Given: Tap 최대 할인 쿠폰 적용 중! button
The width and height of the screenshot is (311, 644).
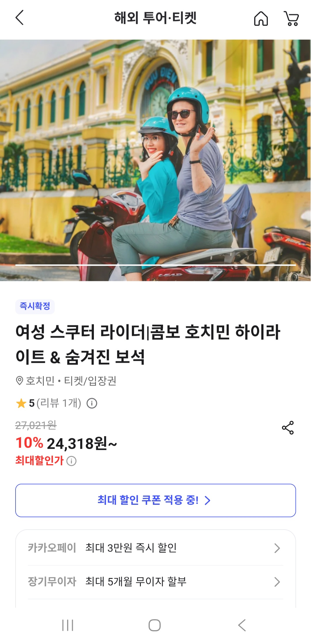Looking at the screenshot, I should coord(155,500).
